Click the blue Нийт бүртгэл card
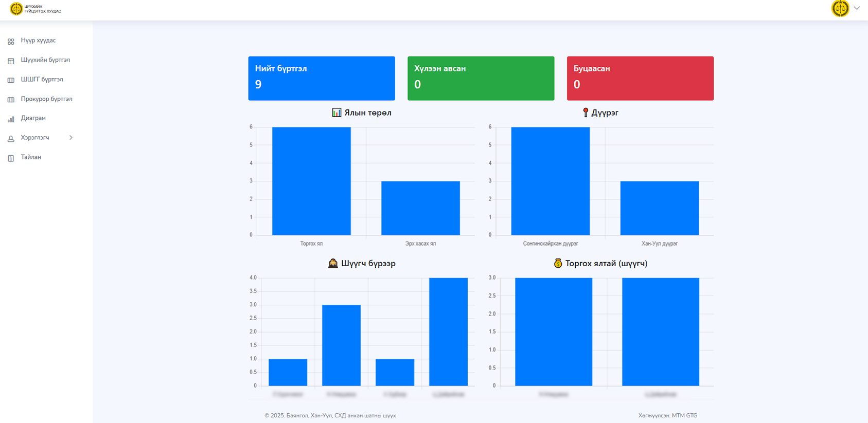This screenshot has height=423, width=868. [322, 78]
